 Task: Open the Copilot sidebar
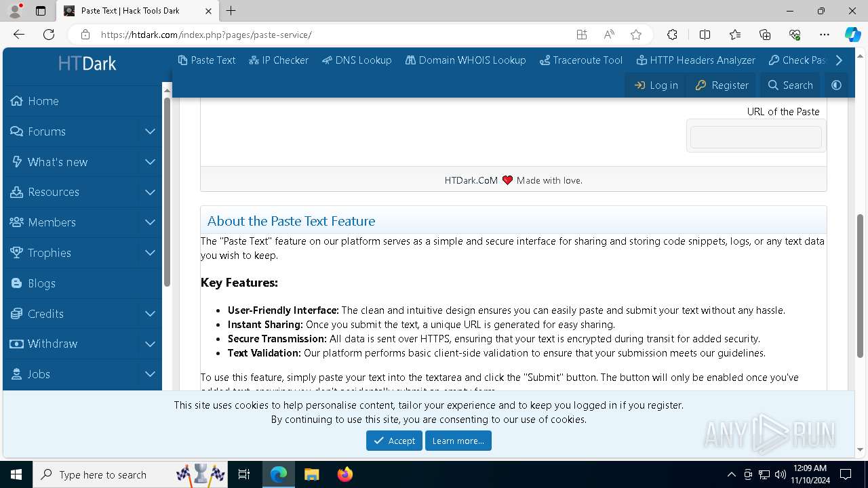pos(852,35)
